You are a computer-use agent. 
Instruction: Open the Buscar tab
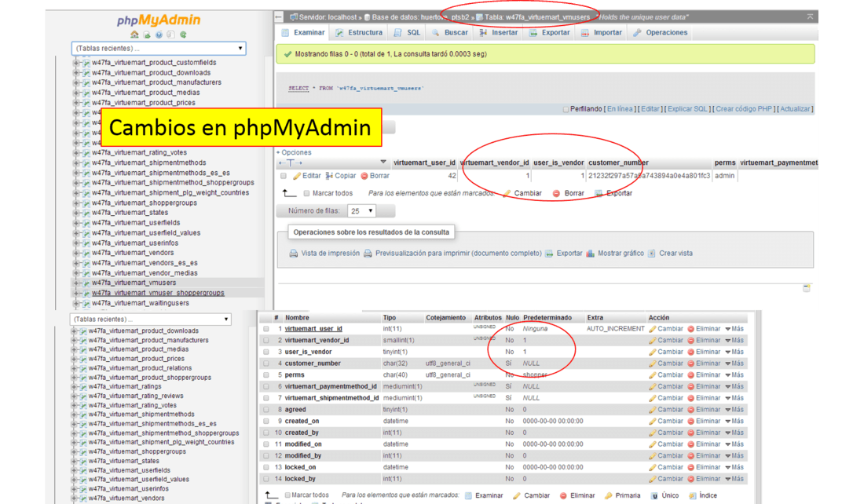(450, 32)
